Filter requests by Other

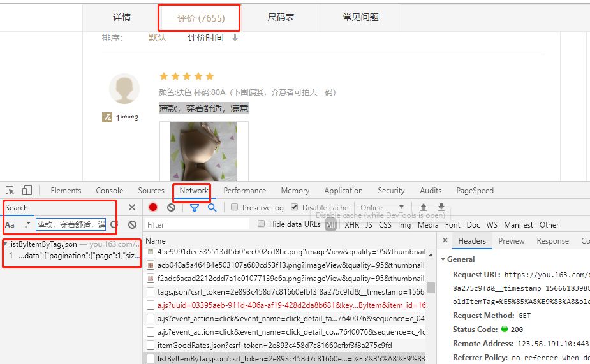549,225
